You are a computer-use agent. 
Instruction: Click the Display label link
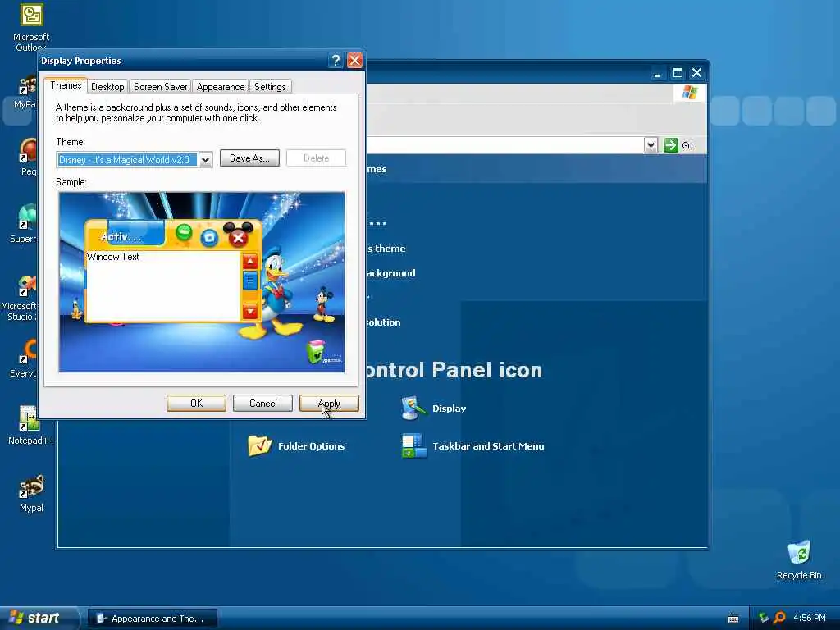tap(449, 409)
